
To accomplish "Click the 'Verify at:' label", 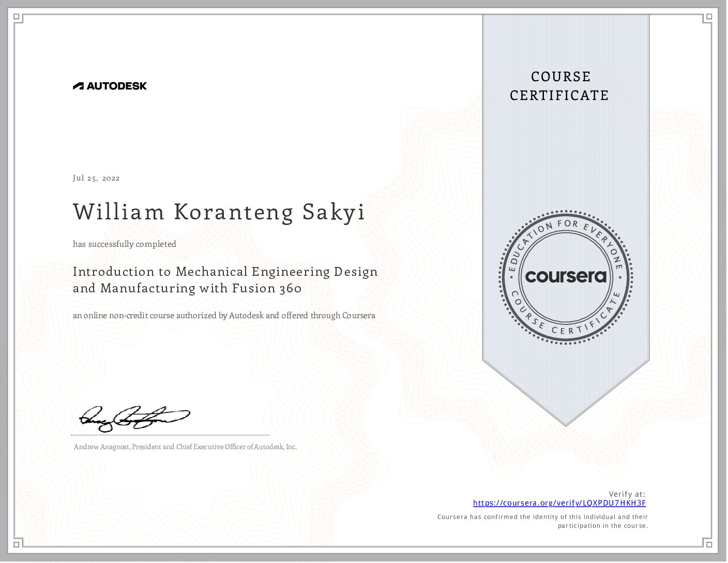I will pos(627,494).
